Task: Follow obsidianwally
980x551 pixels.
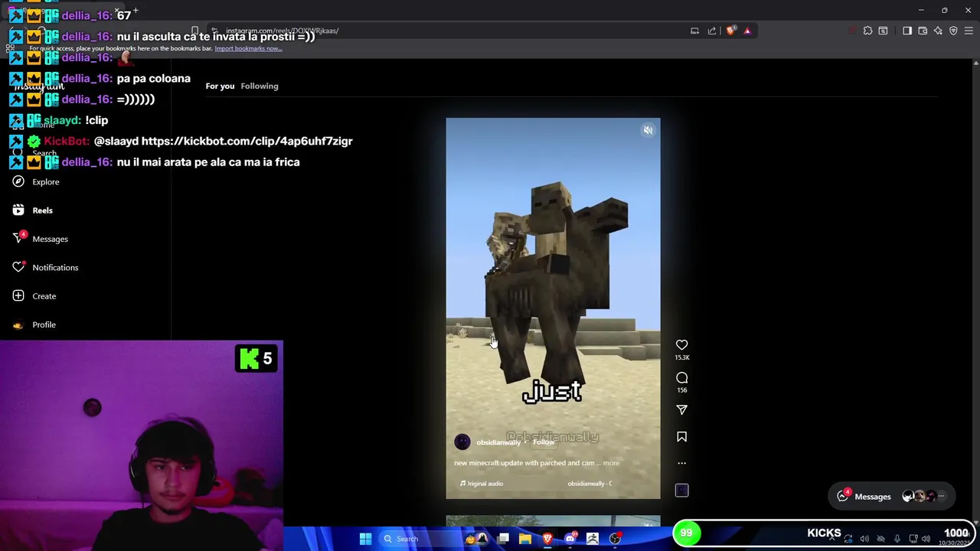Action: (x=544, y=442)
